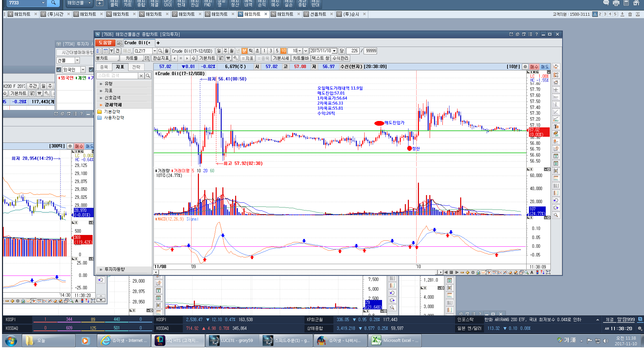Select the 주 weekly period toggle

pos(225,51)
